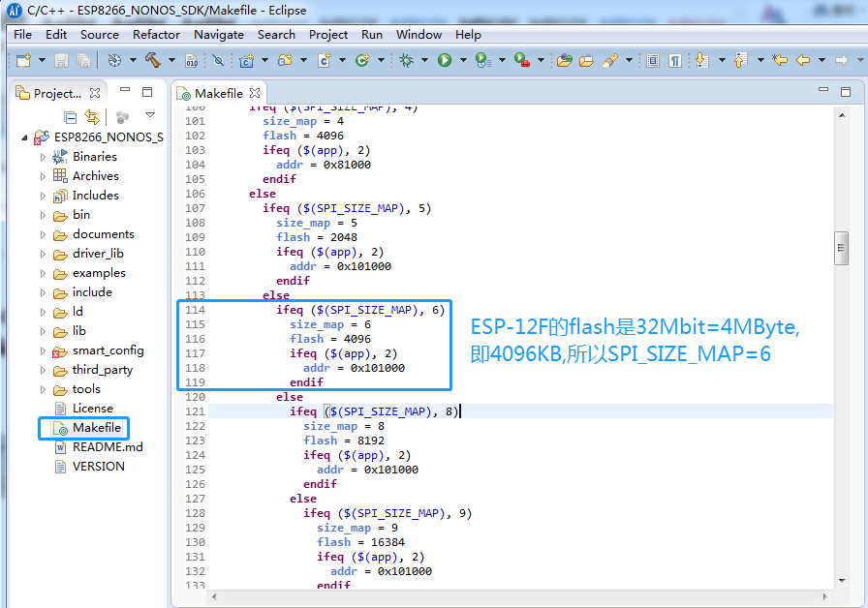Click the Open Type folder icon
This screenshot has width=868, height=608.
pos(586,60)
